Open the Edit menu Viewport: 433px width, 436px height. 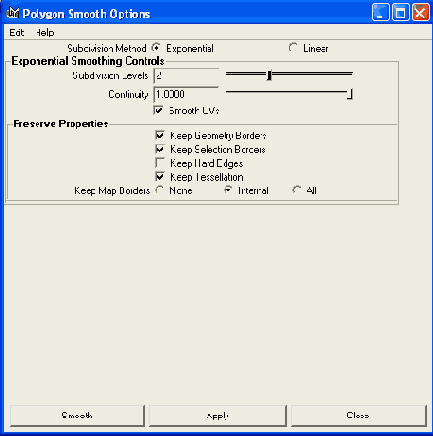click(x=17, y=33)
